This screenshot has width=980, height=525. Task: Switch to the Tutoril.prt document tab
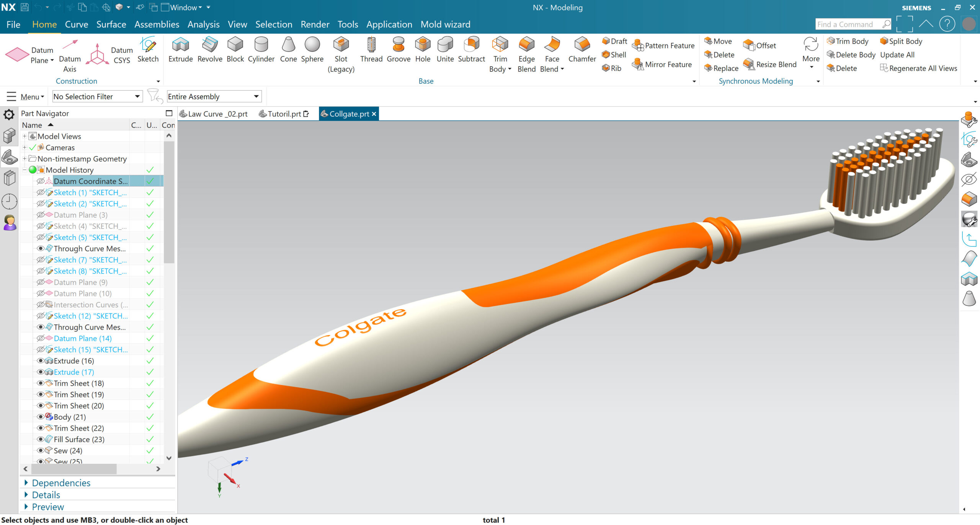coord(284,114)
